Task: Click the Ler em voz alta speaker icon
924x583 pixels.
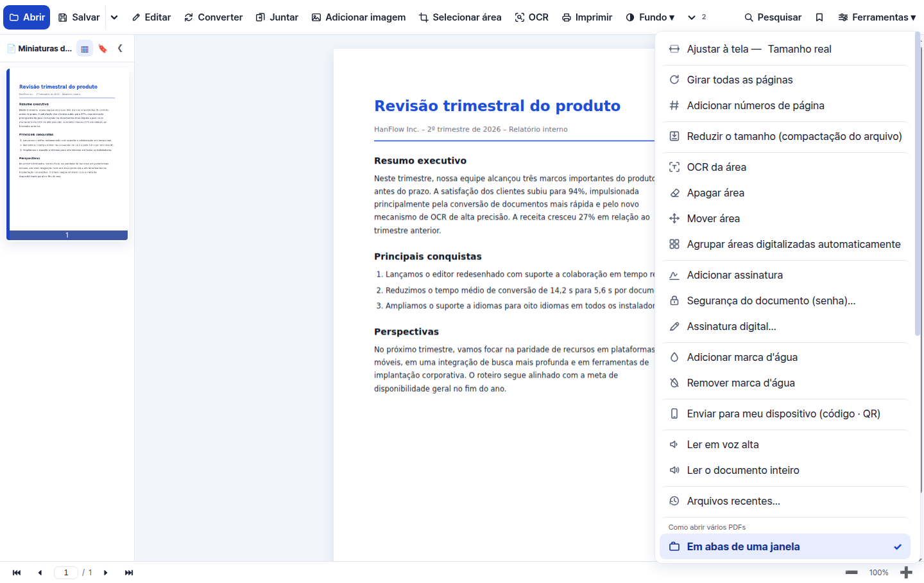Action: [x=674, y=444]
